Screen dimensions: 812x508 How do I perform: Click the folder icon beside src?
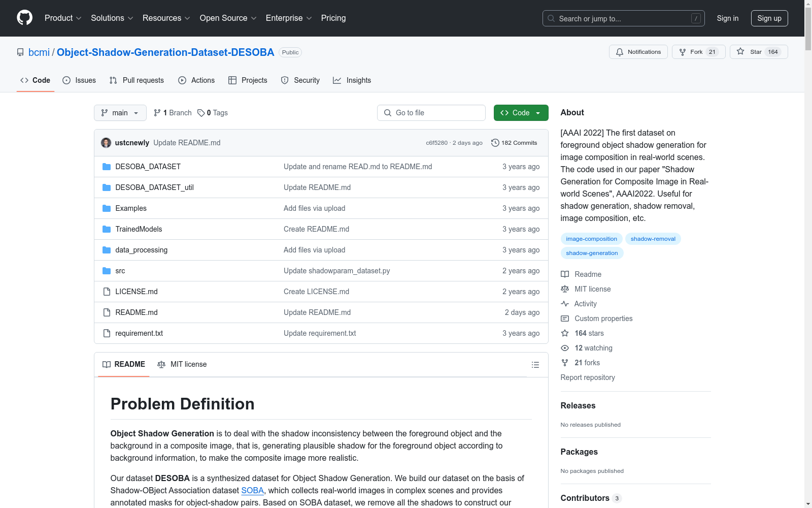(x=107, y=271)
